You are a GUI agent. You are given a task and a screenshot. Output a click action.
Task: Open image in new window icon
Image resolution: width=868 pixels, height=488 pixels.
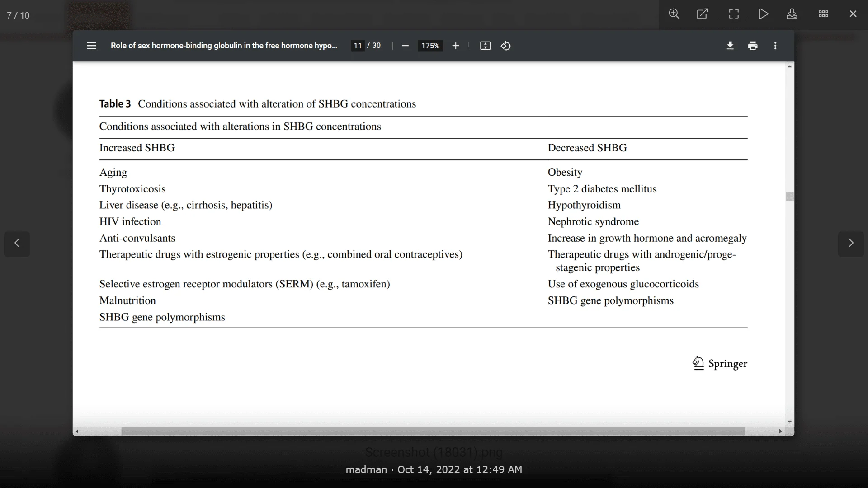point(703,14)
